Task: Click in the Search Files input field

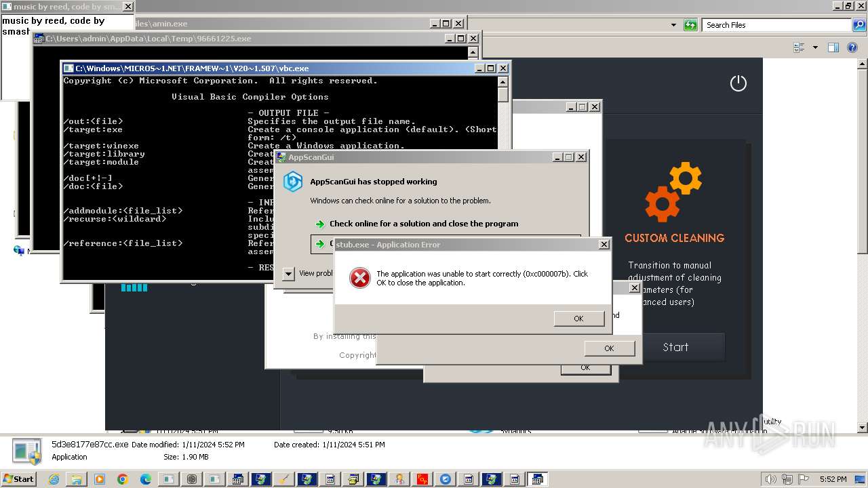Action: click(776, 25)
